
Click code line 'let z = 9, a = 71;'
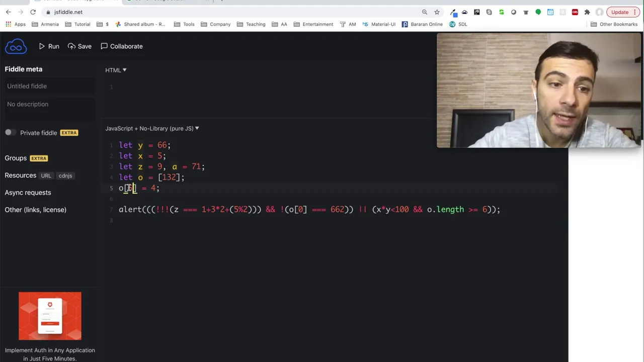coord(162,166)
